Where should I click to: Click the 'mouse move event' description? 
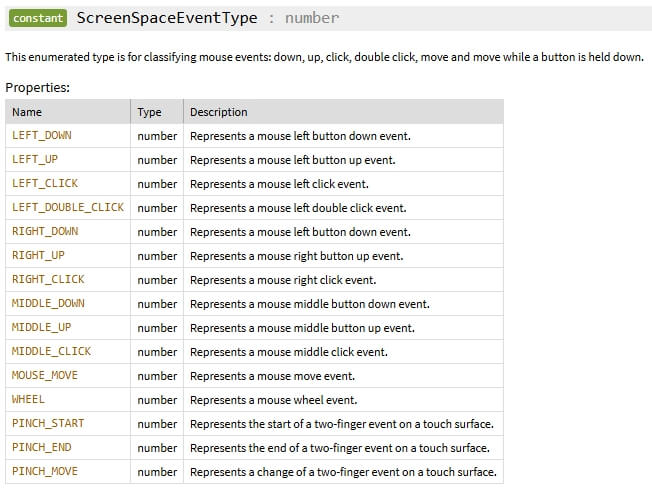272,376
